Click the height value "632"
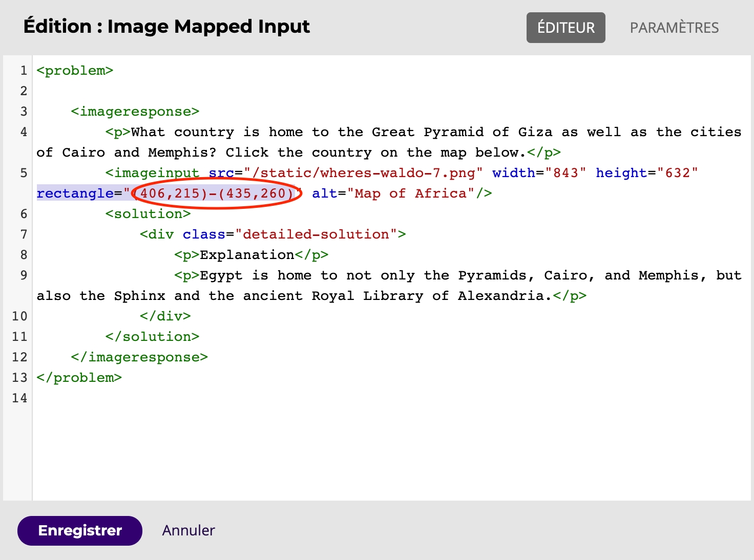This screenshot has width=754, height=560. pos(677,173)
